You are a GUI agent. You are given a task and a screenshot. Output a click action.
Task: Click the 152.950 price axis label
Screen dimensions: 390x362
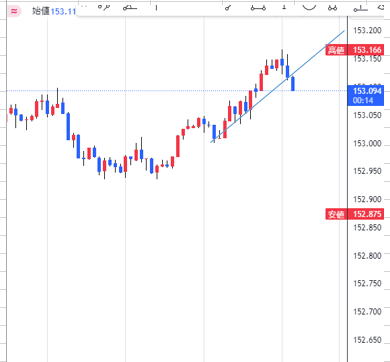click(367, 171)
